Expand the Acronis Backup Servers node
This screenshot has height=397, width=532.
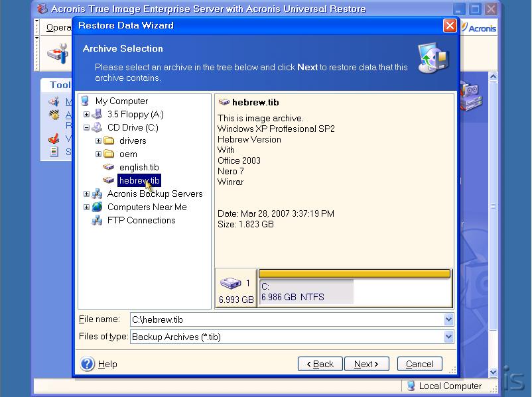[x=86, y=194]
